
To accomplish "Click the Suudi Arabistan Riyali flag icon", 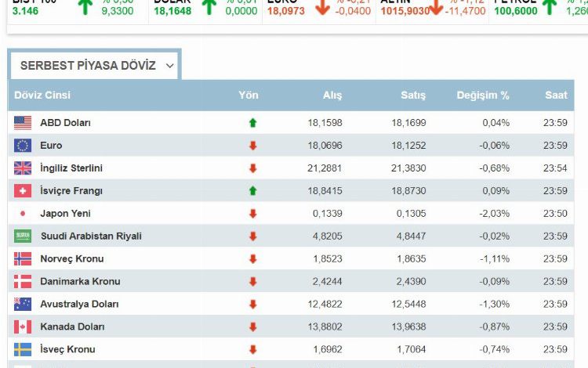I will 23,236.
